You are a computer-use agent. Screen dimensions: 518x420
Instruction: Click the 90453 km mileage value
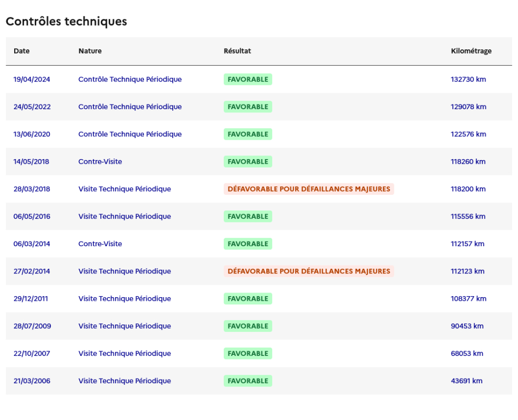(x=467, y=326)
